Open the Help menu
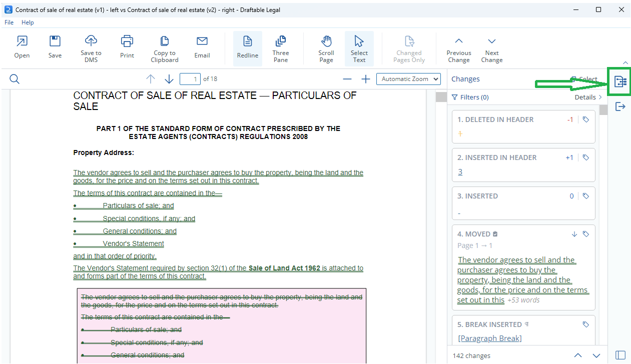 click(x=28, y=22)
